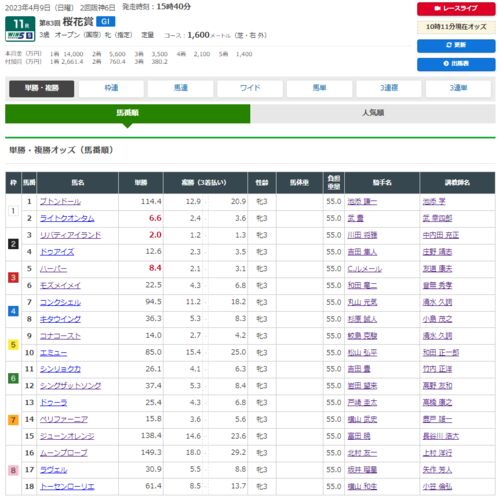This screenshot has height=500, width=499.
Task: Click red win odds 6.6
Action: (155, 218)
